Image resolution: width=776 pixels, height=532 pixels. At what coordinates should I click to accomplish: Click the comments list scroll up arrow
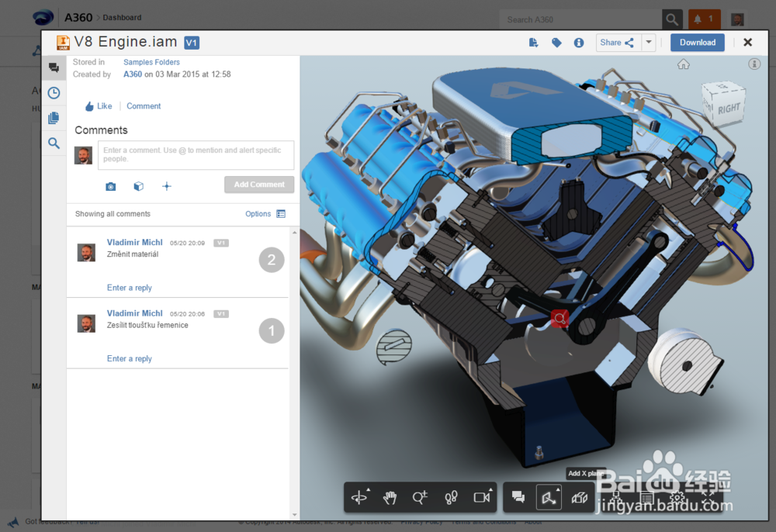point(294,233)
